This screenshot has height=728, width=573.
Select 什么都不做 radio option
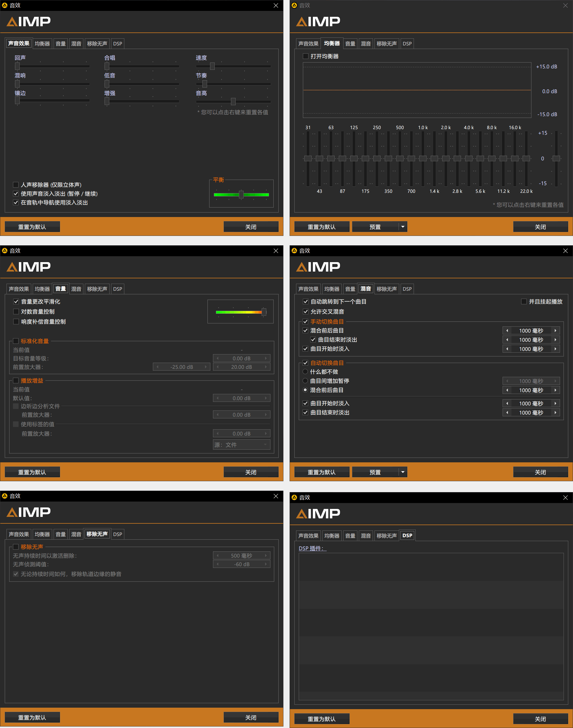click(305, 372)
